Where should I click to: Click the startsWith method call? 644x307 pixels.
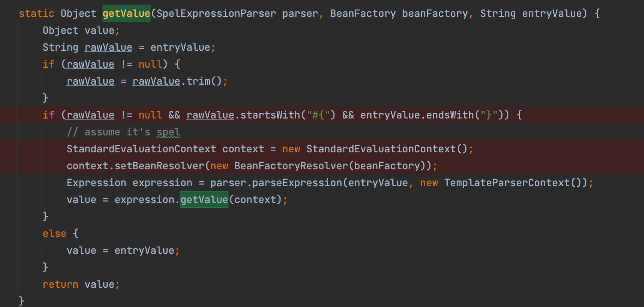[270, 115]
